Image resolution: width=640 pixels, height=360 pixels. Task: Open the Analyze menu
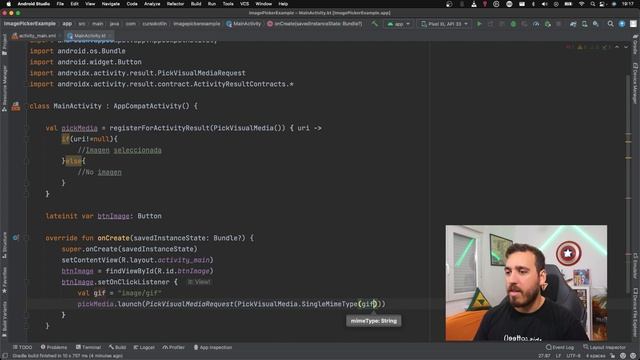pos(152,4)
